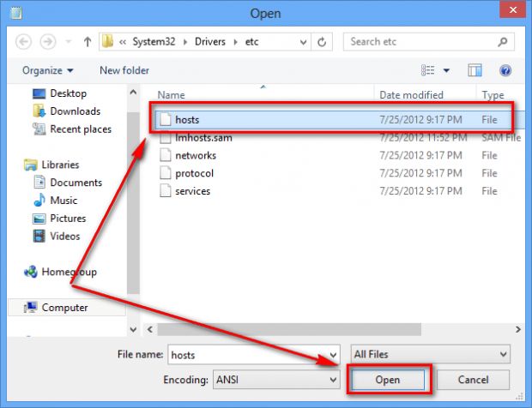This screenshot has width=532, height=408.
Task: Click the navigation pane's up scroll arrow
Action: 133,93
